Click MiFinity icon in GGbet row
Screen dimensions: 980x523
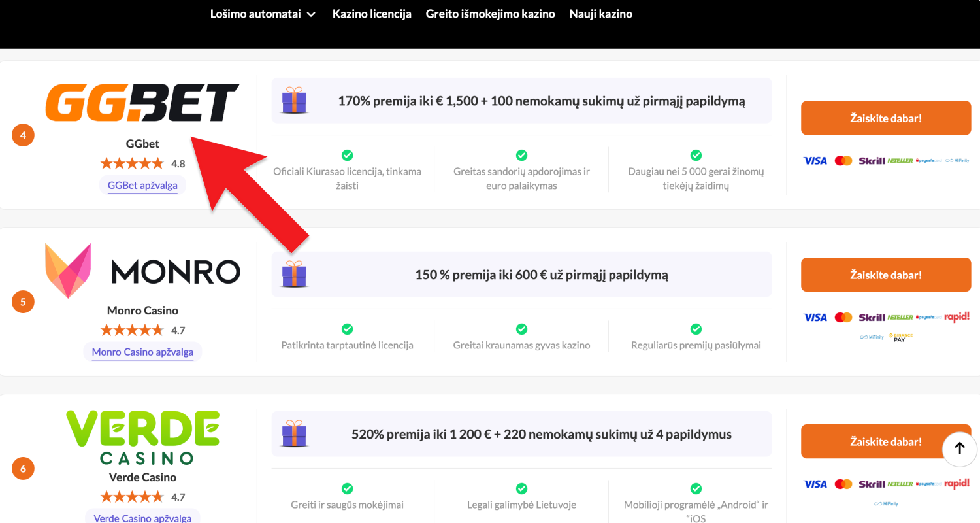click(957, 161)
